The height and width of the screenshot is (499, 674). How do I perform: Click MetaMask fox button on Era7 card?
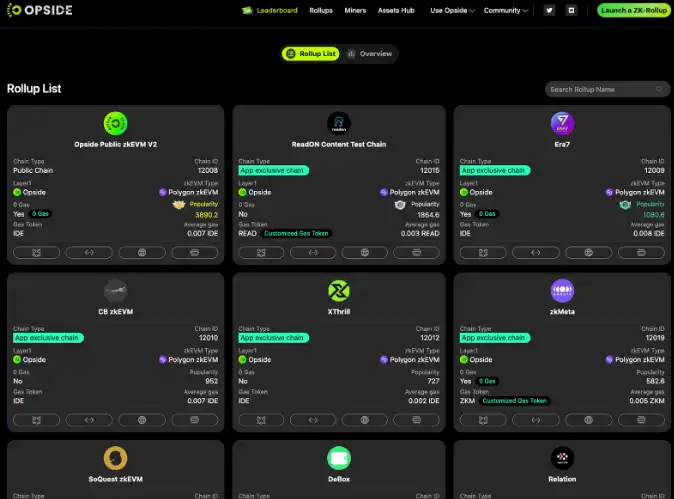point(483,253)
